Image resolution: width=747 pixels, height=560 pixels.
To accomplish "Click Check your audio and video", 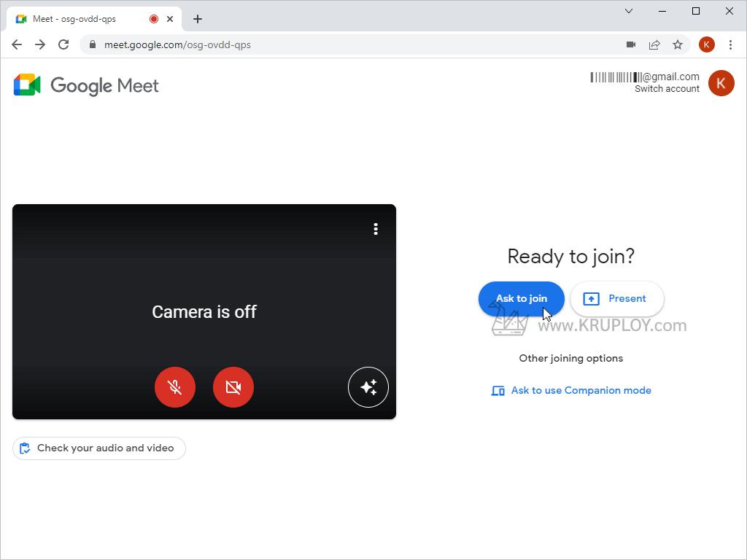I will (x=99, y=448).
